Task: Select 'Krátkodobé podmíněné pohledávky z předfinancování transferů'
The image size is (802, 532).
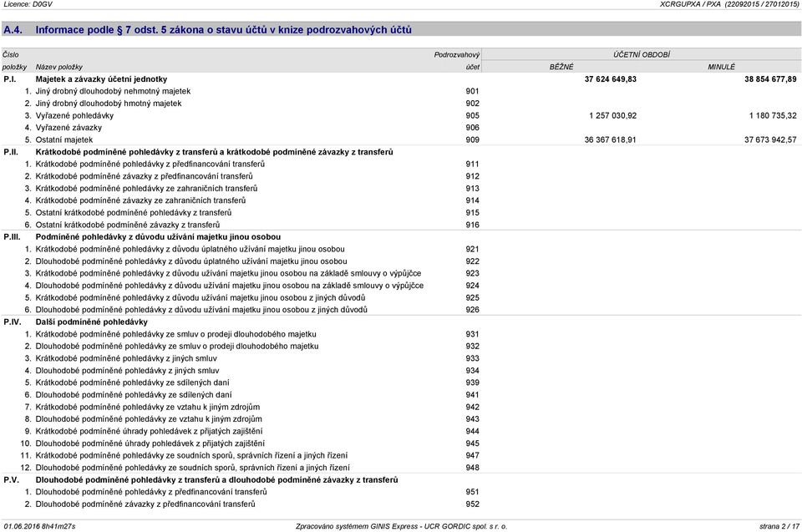Action: pos(150,165)
